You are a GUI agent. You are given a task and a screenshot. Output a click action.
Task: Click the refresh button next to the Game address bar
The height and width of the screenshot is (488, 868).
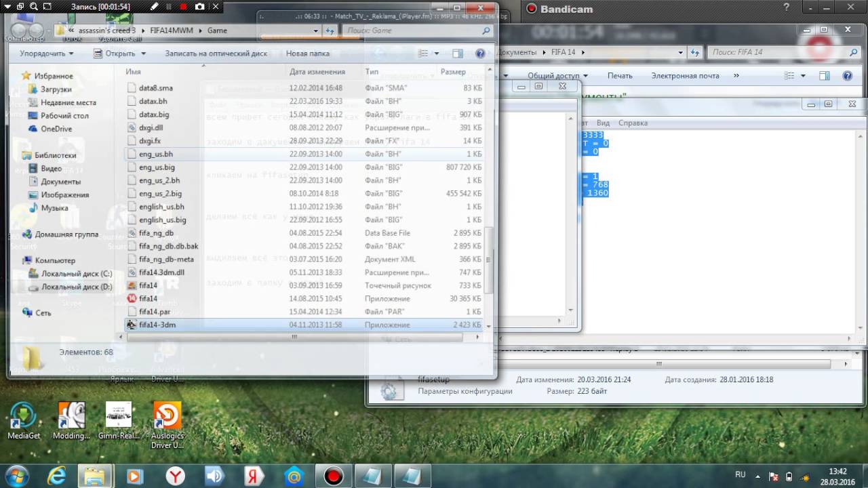[x=330, y=30]
